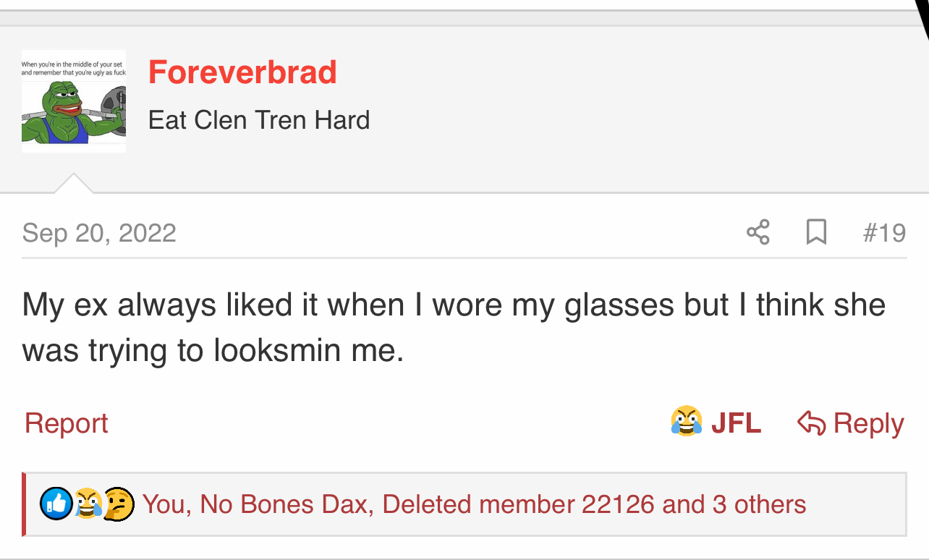Click the crying-laughing JFL reaction emoji
929x560 pixels.
tap(686, 422)
